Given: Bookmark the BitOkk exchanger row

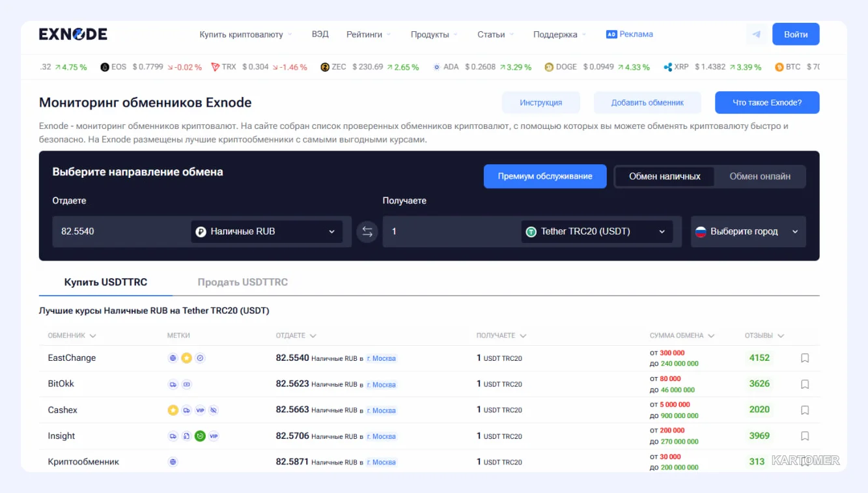Looking at the screenshot, I should [x=805, y=384].
